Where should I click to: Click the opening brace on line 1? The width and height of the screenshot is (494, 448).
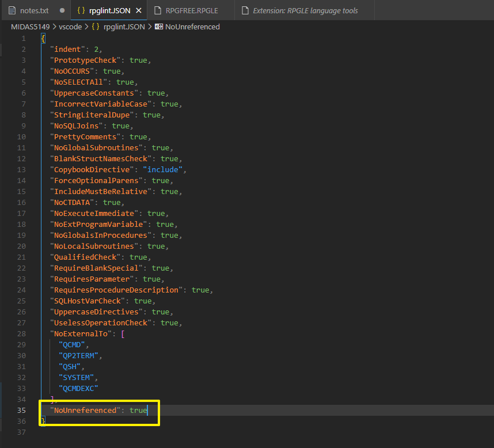[x=43, y=37]
